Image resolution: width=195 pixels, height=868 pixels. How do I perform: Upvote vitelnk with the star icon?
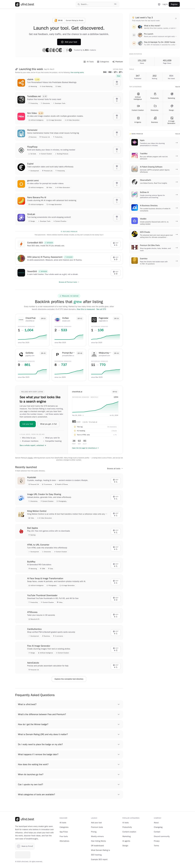click(117, 83)
